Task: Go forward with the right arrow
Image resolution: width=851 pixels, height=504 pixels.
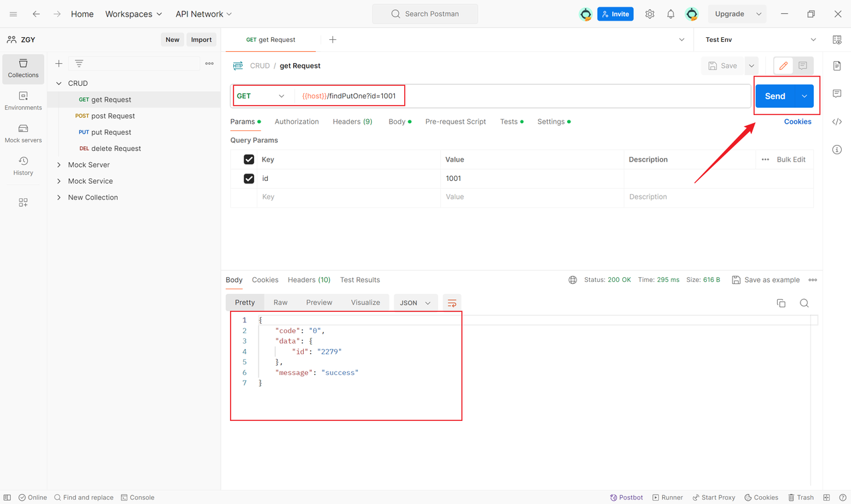Action: pyautogui.click(x=57, y=14)
